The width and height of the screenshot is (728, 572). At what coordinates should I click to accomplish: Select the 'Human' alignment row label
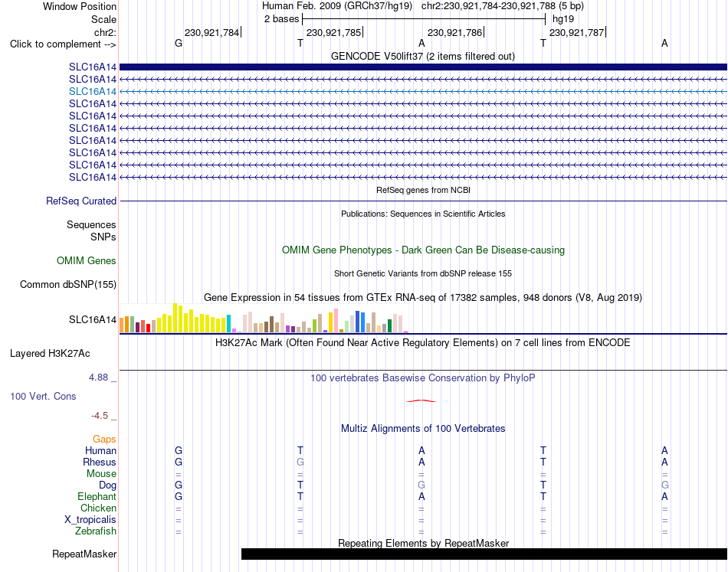pos(100,450)
